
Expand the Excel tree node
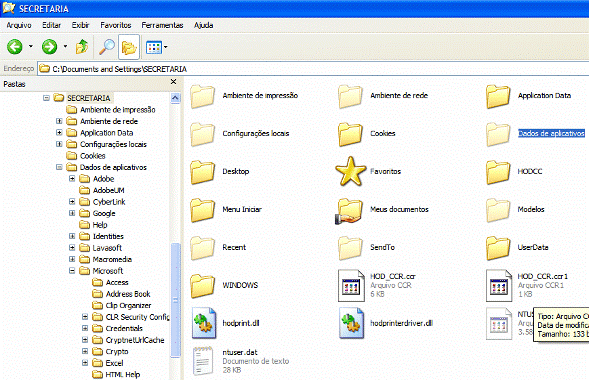85,363
